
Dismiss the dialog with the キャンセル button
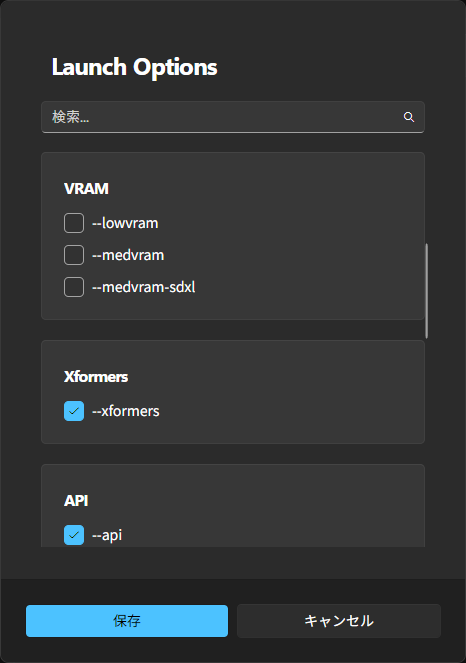point(339,621)
